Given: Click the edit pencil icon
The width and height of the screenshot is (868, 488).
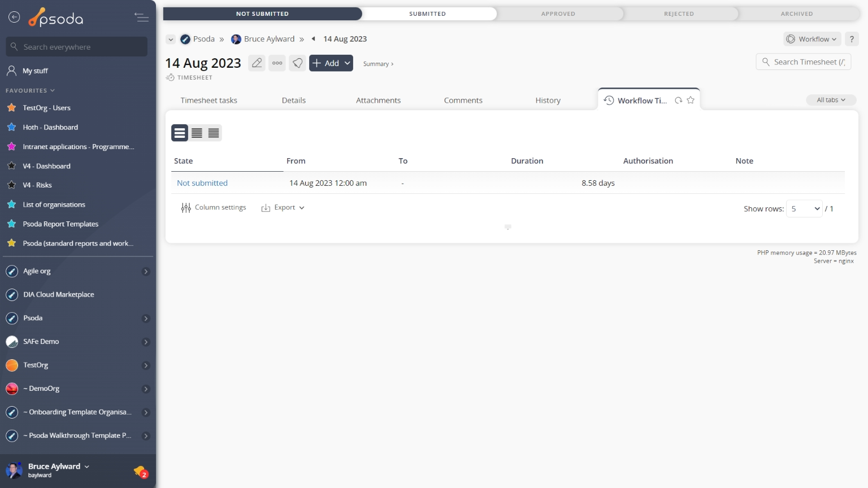Looking at the screenshot, I should point(257,63).
